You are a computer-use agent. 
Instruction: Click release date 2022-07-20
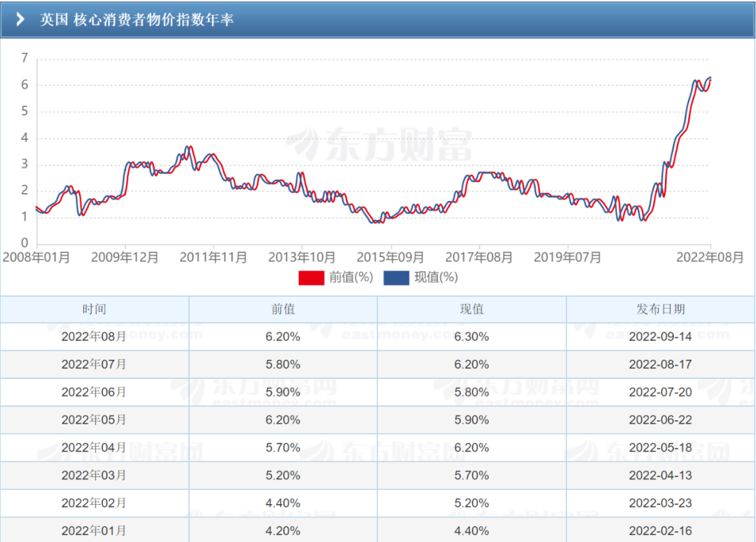point(661,393)
